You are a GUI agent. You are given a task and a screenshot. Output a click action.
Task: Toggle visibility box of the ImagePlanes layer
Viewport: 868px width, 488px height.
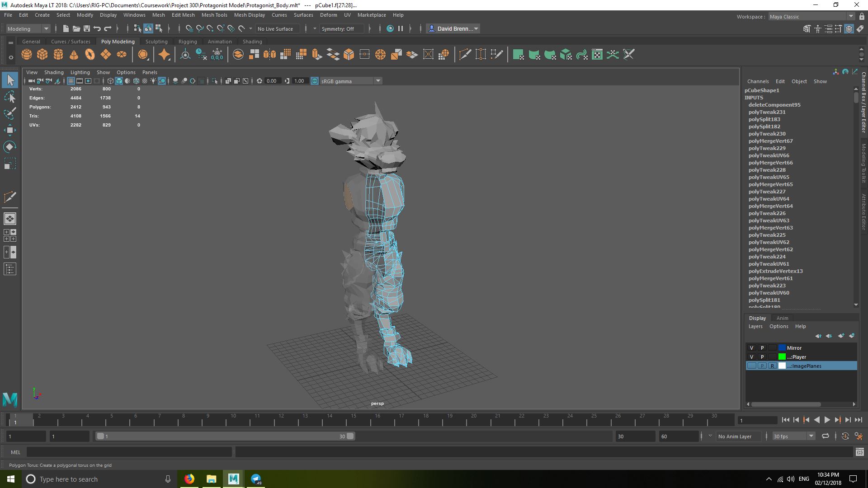point(751,366)
